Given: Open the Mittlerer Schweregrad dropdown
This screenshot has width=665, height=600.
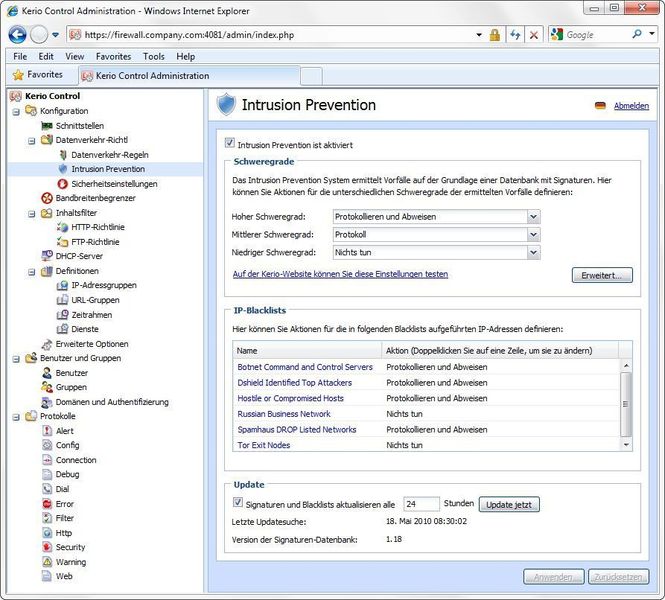Looking at the screenshot, I should click(534, 234).
